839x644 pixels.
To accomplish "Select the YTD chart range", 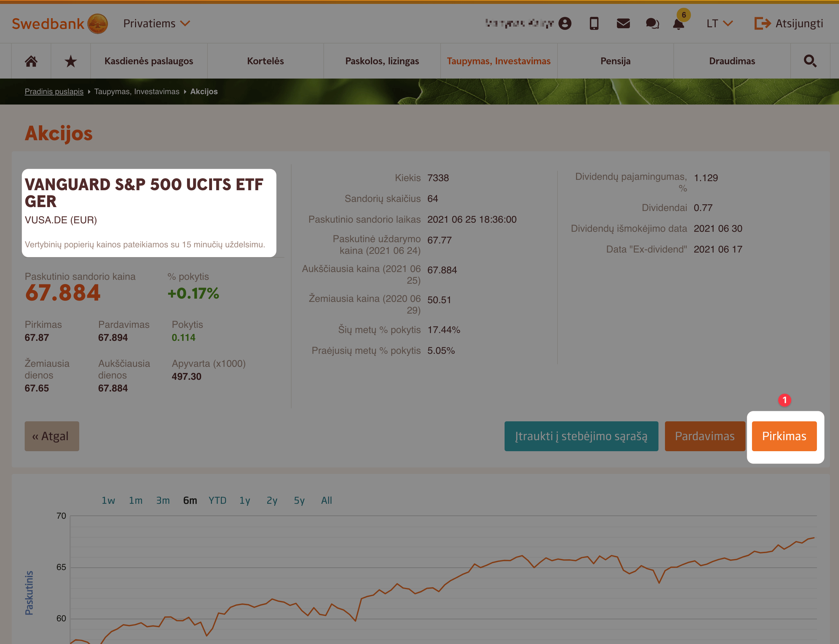I will 218,500.
